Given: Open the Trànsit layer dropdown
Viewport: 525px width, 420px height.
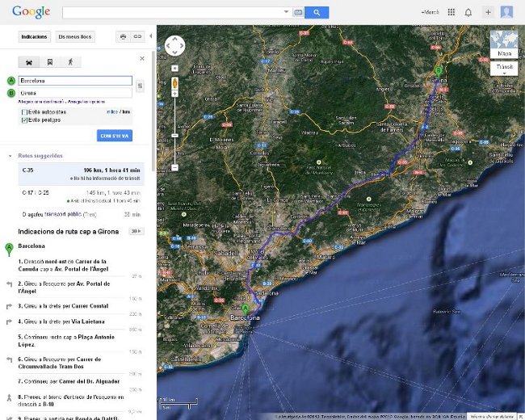Looking at the screenshot, I should click(x=504, y=69).
